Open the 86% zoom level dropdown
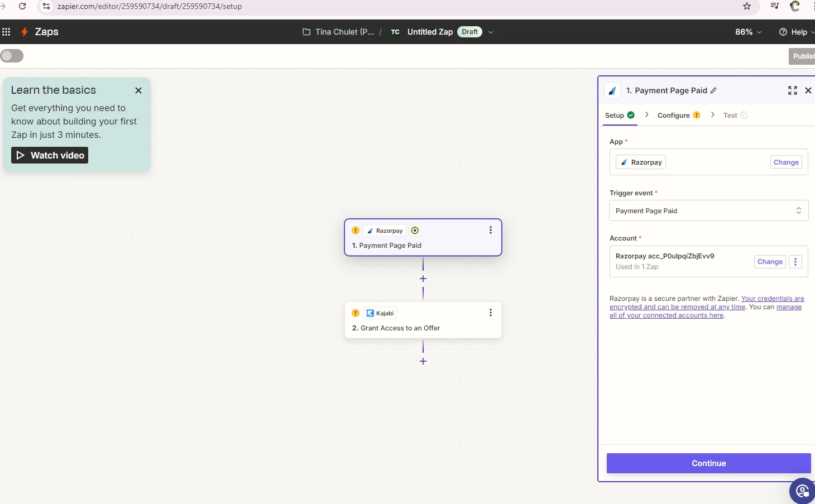Viewport: 815px width, 504px height. 748,32
